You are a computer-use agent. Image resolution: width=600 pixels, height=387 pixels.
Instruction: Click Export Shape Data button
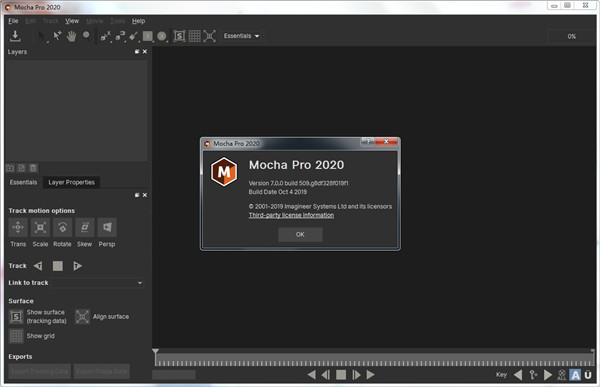101,371
